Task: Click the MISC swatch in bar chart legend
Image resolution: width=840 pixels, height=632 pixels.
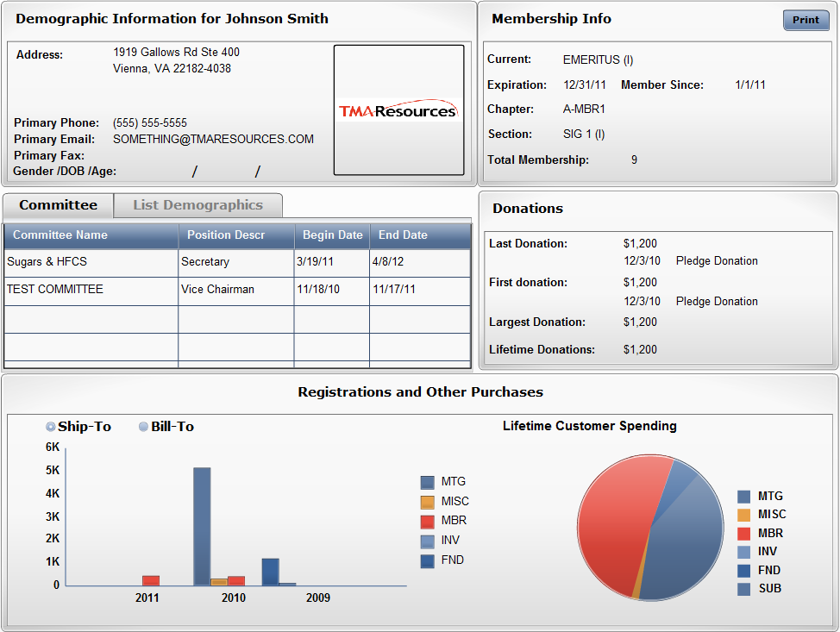Action: [428, 502]
